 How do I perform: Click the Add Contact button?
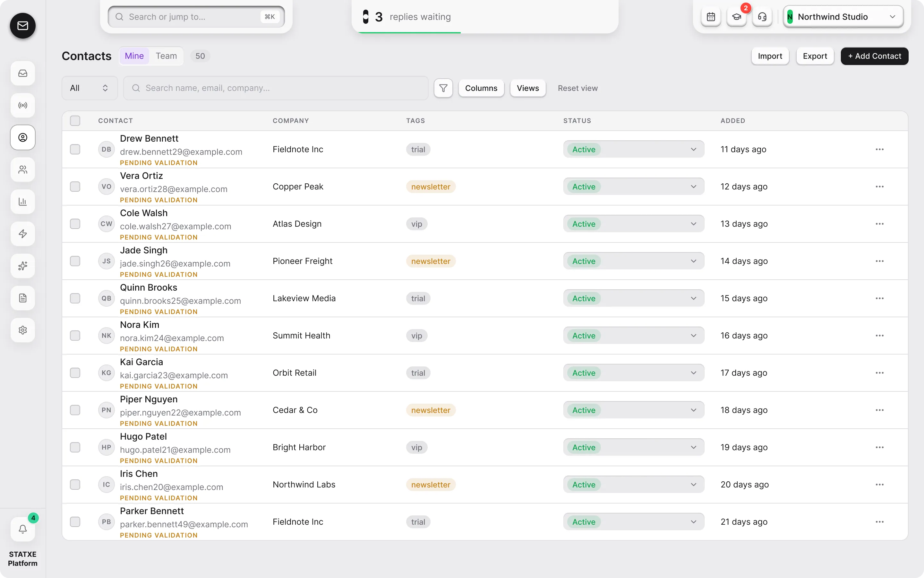pos(874,56)
